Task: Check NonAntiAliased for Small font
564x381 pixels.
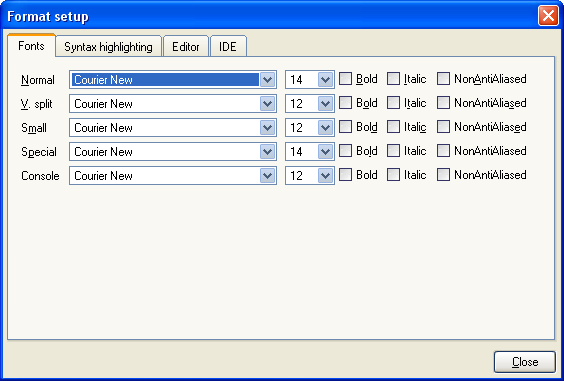Action: 443,127
